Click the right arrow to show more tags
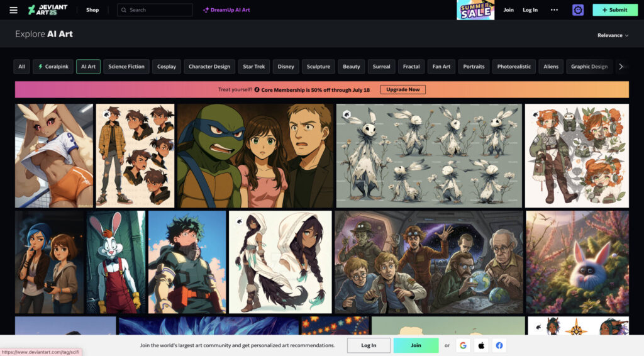The width and height of the screenshot is (644, 356). (621, 67)
